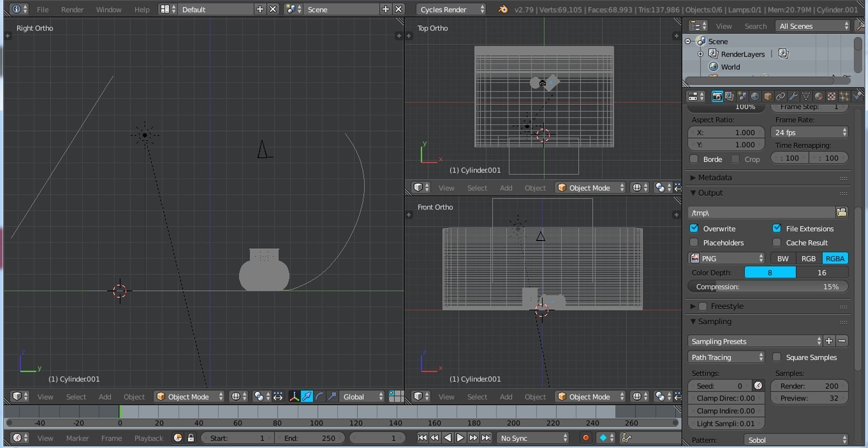Click the /tmp\ output path field
Screen dimensions: 868x448
coord(761,212)
